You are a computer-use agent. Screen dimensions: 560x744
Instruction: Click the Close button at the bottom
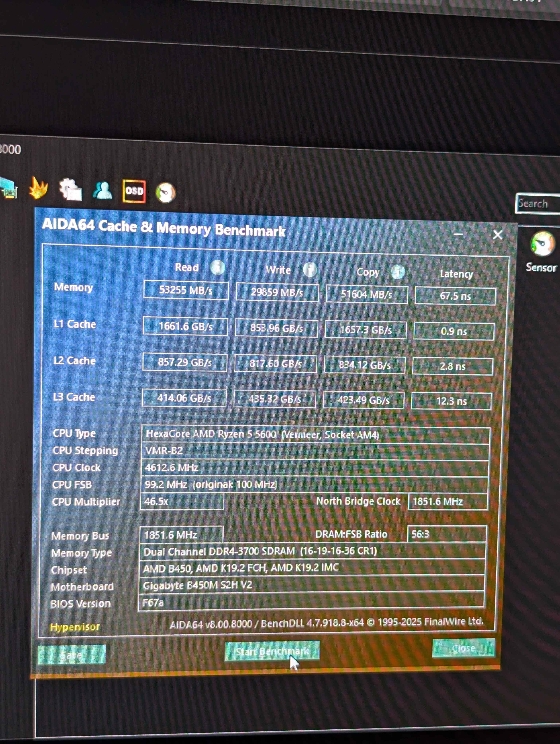pyautogui.click(x=464, y=648)
